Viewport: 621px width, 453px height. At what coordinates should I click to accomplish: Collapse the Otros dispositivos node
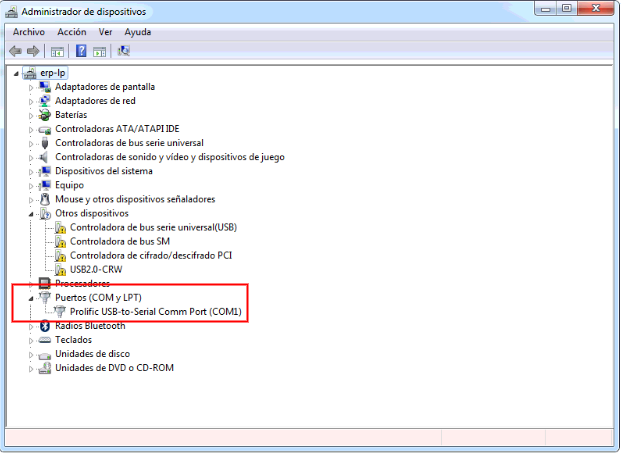[x=31, y=214]
